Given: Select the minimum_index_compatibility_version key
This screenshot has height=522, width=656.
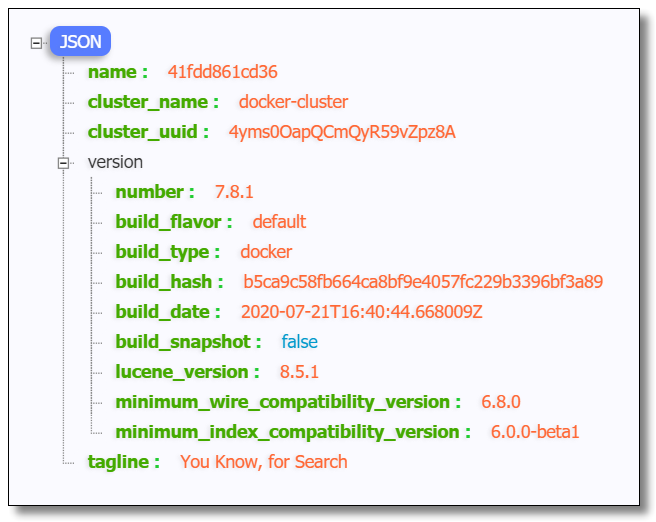Looking at the screenshot, I should 287,432.
